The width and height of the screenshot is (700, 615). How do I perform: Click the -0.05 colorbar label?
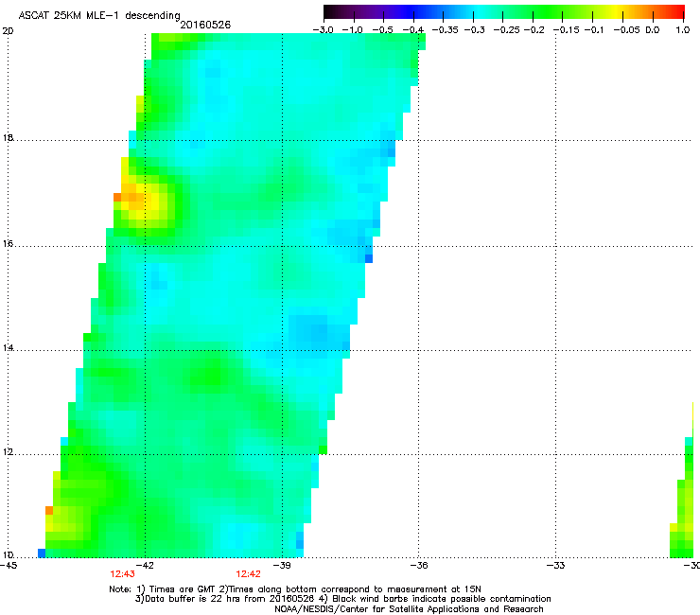click(x=627, y=30)
